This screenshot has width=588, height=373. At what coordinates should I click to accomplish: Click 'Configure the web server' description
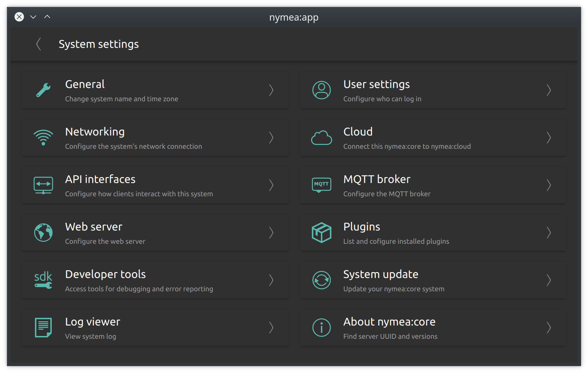click(105, 241)
